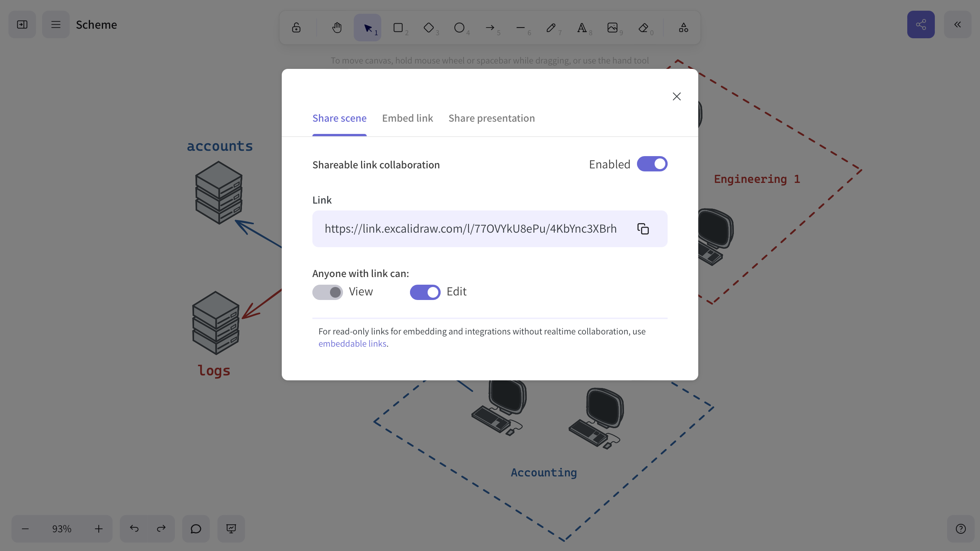Copy the shareable link using the copy icon
980x551 pixels.
coord(643,228)
